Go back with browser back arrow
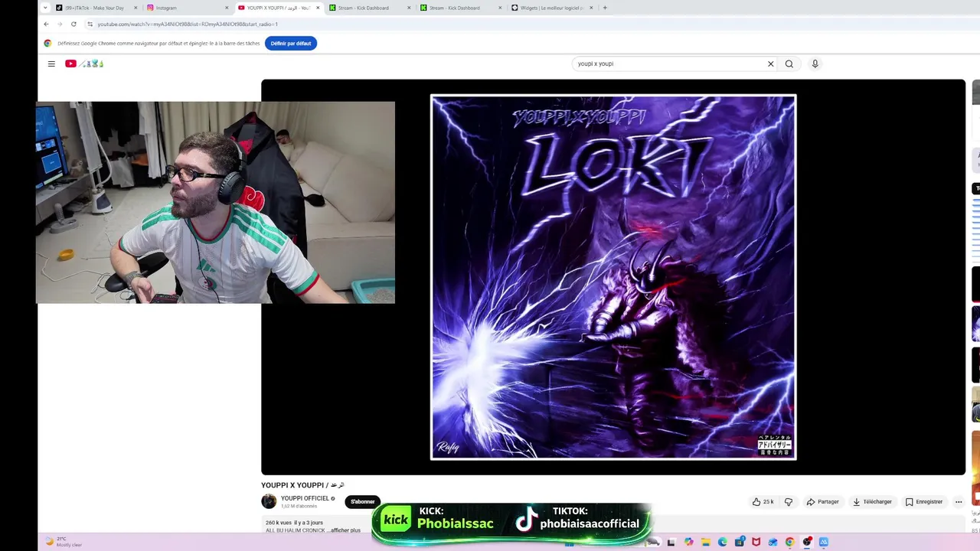Viewport: 980px width, 551px height. pos(46,24)
